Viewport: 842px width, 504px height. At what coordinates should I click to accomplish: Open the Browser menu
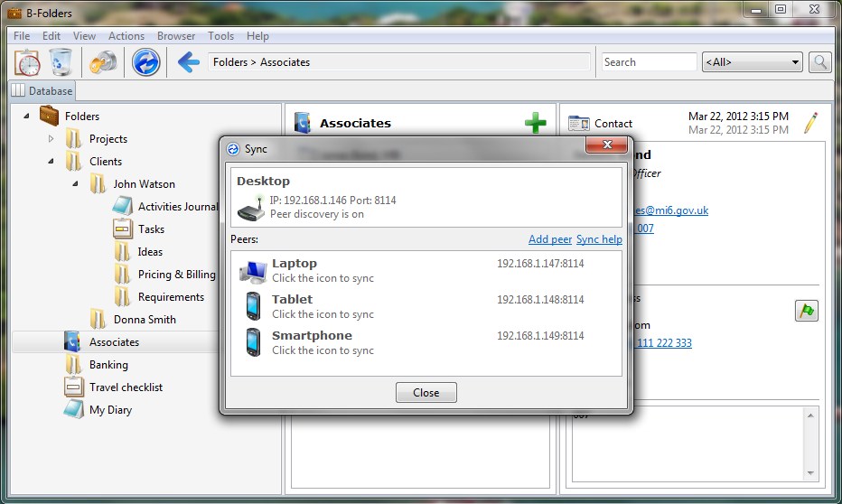(176, 36)
